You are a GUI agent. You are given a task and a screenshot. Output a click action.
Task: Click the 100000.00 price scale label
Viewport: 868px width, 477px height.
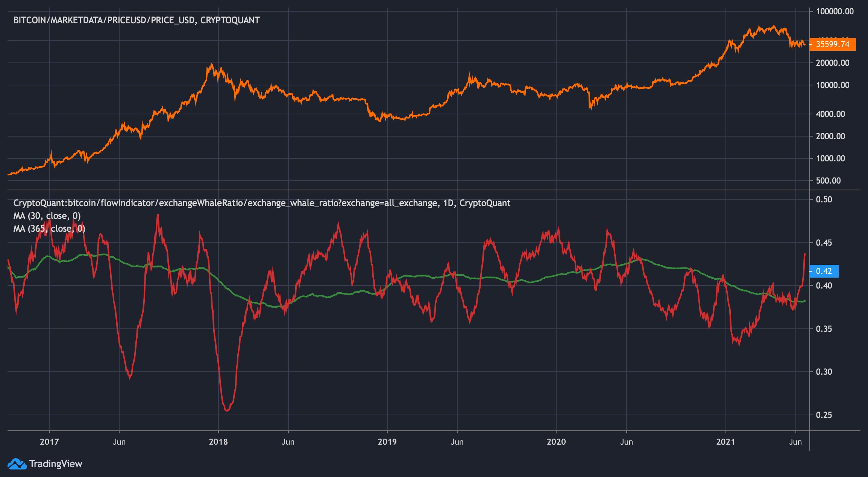835,11
